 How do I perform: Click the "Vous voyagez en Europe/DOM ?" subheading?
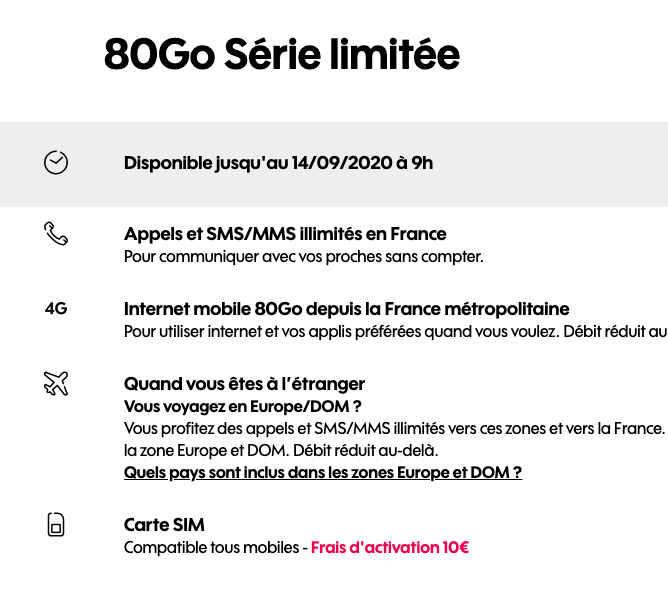(x=242, y=406)
